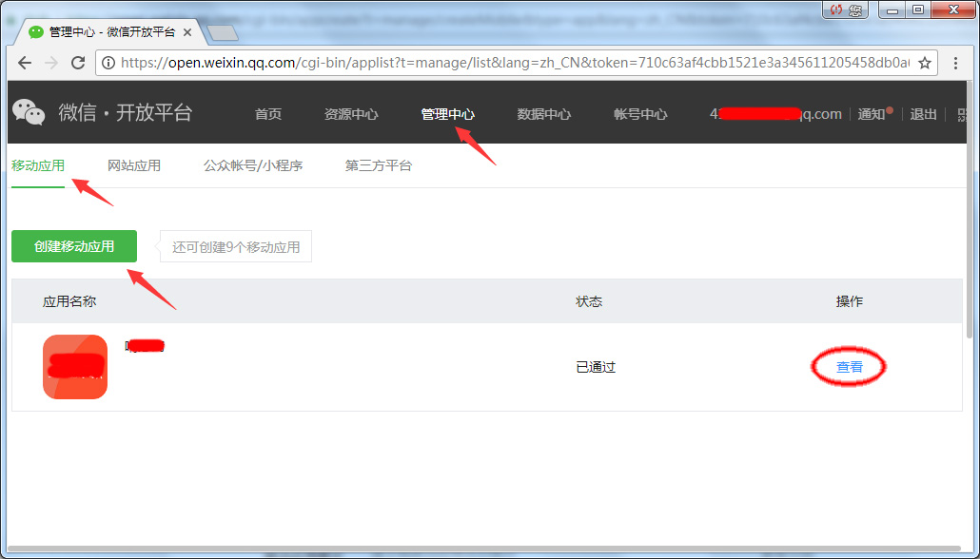Image resolution: width=980 pixels, height=559 pixels.
Task: Switch to the 网站应用 tab
Action: click(x=134, y=165)
